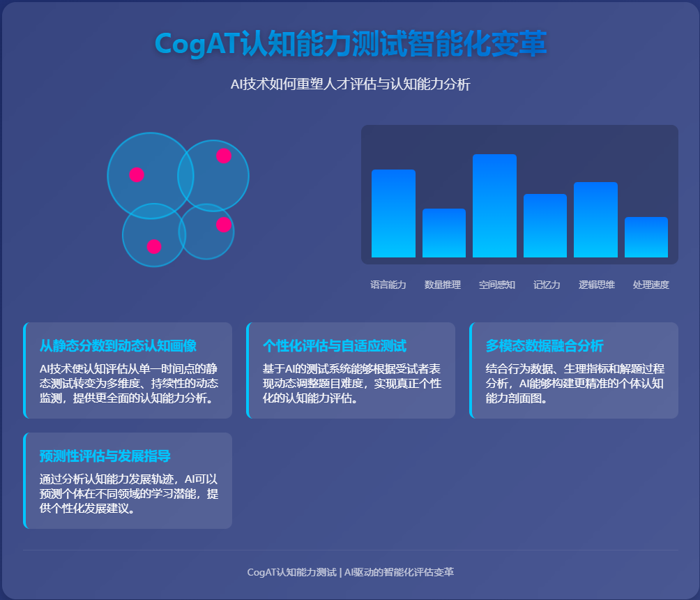The image size is (700, 600).
Task: Open card heading 预测性评估与发展指导
Action: [x=105, y=456]
